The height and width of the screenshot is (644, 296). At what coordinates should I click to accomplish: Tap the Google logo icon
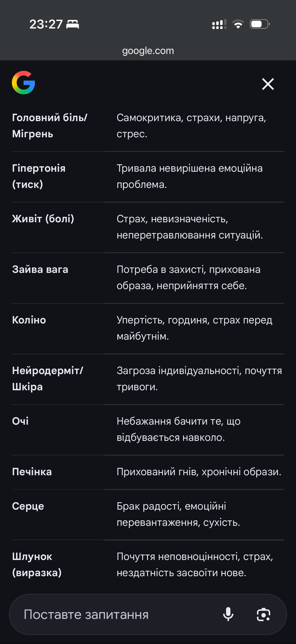coord(24,83)
